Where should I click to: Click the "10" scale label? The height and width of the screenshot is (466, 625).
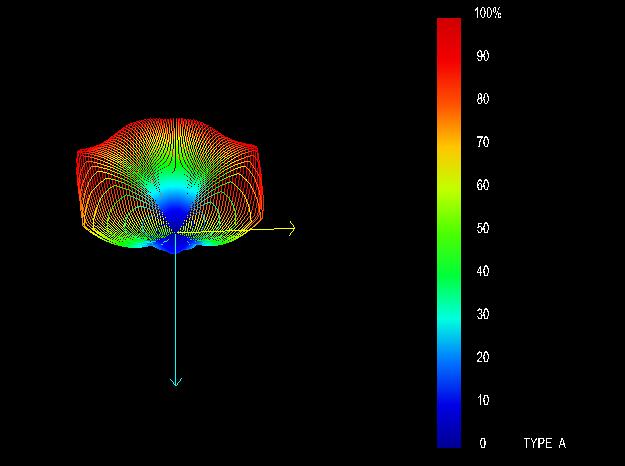483,400
